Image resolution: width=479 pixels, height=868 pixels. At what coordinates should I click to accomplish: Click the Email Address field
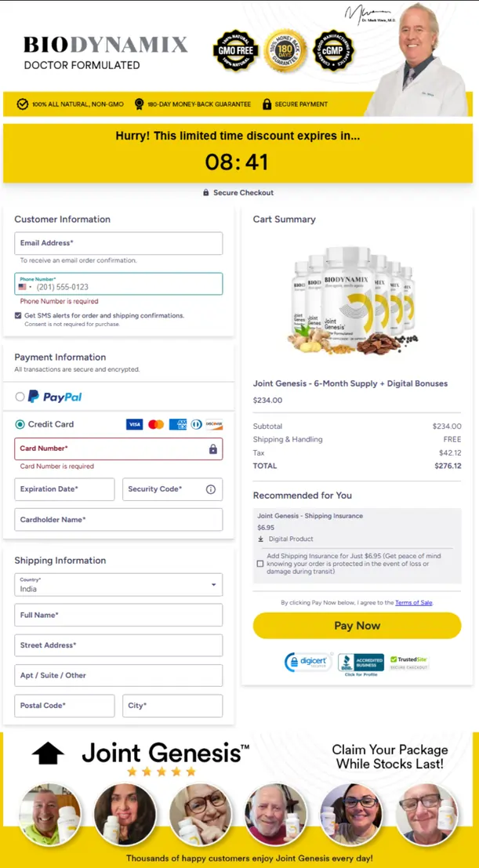click(118, 243)
